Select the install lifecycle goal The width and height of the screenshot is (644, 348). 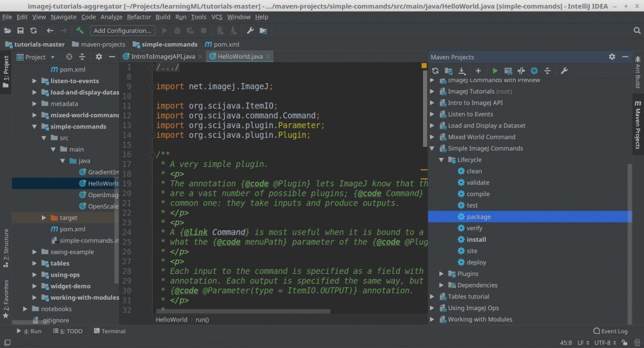tap(476, 240)
